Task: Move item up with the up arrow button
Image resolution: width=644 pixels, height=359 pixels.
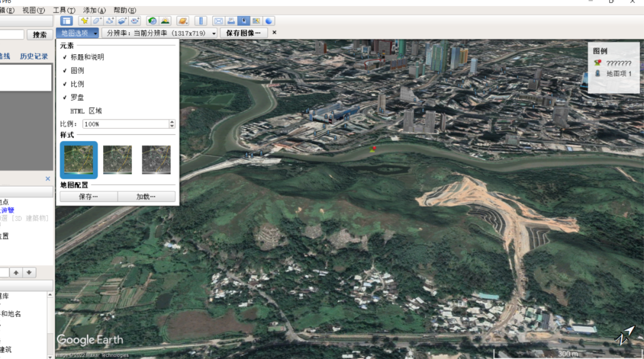Action: [x=16, y=273]
